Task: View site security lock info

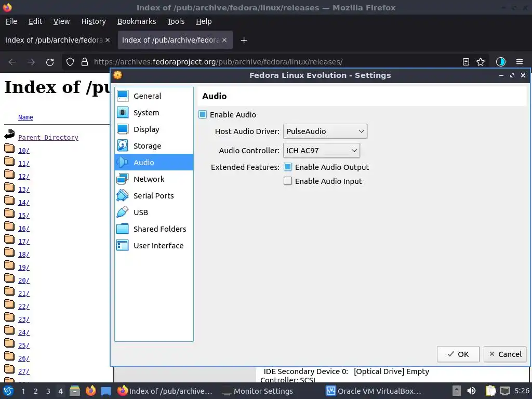Action: pos(85,62)
